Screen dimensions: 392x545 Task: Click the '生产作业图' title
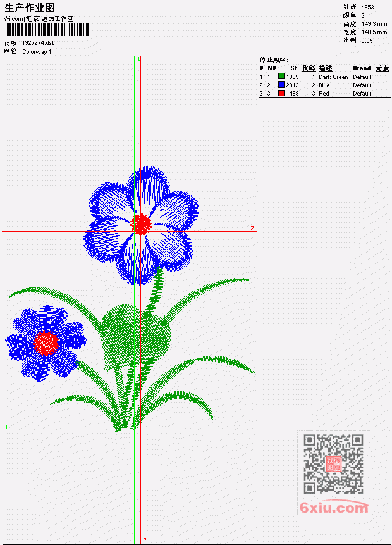(x=30, y=8)
